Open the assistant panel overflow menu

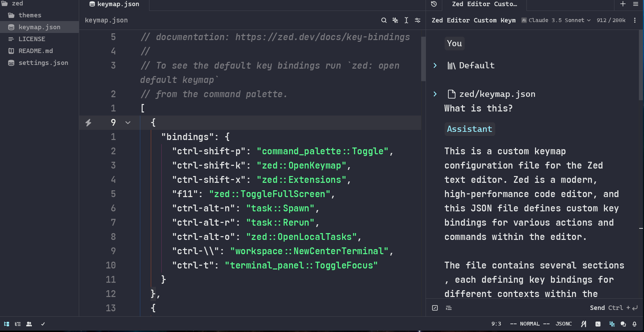(x=635, y=20)
